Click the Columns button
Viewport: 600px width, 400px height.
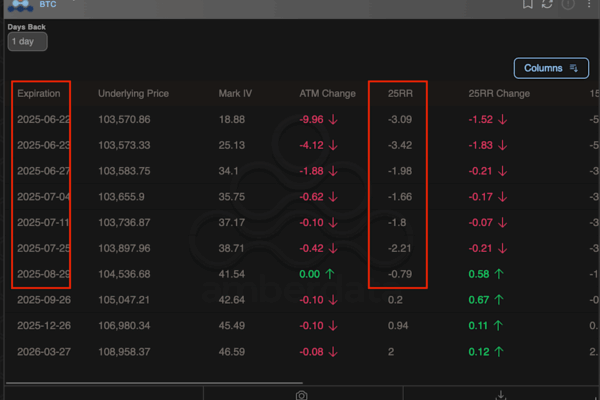(551, 68)
